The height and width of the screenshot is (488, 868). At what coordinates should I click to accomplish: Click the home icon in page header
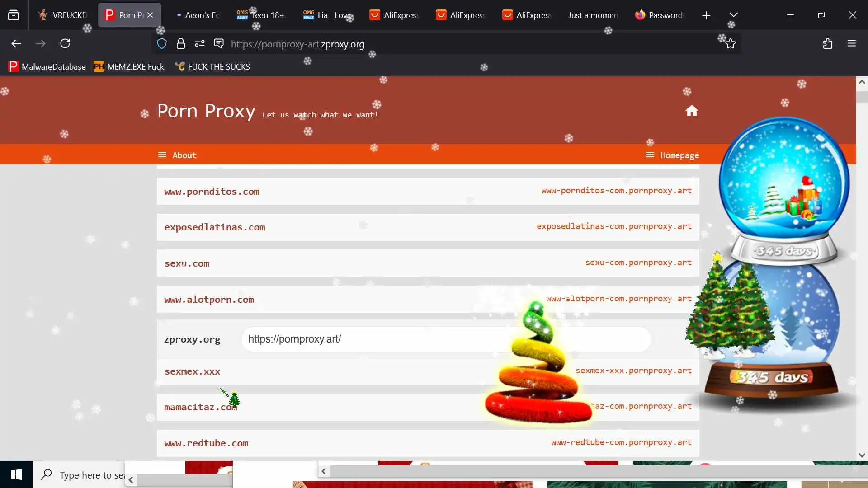[691, 111]
